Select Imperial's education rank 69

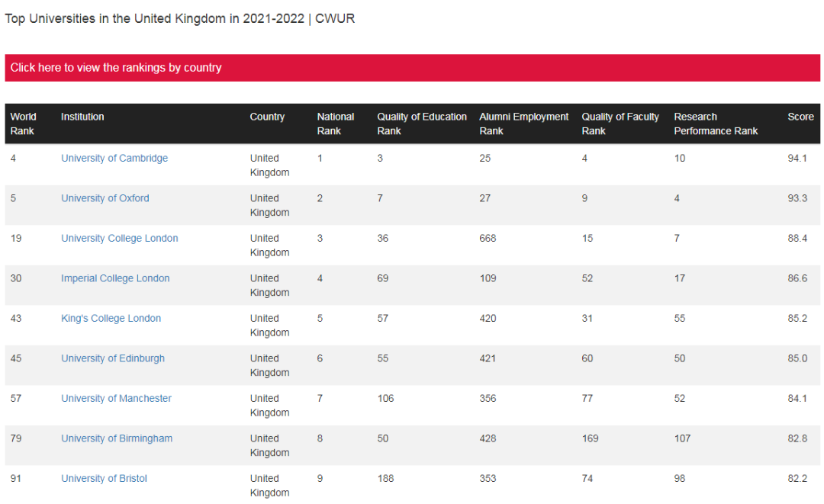[x=382, y=278]
